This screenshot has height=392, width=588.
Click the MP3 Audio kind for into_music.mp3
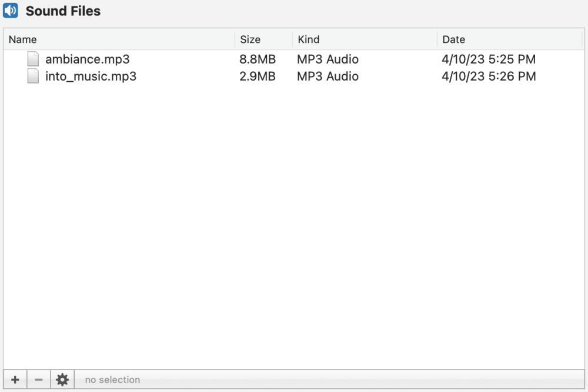328,76
